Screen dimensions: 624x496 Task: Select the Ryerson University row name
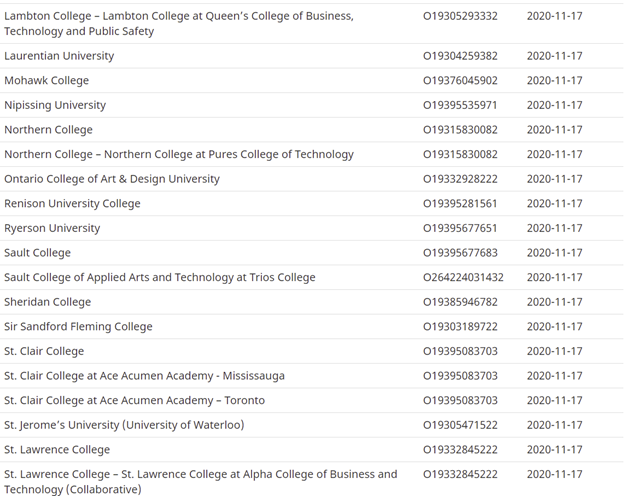coord(52,228)
